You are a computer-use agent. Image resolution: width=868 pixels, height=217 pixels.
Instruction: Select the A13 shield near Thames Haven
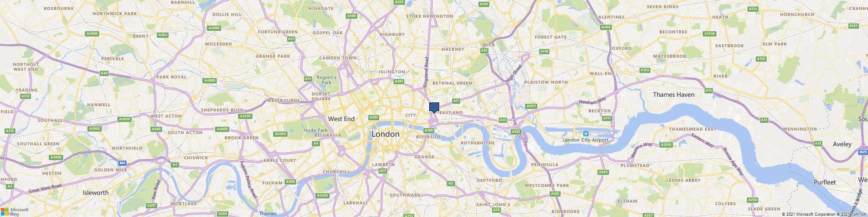pos(709,90)
